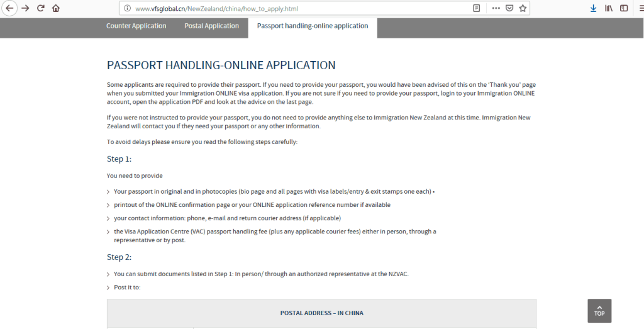
Task: Open the Firefox hamburger menu
Action: tap(640, 8)
